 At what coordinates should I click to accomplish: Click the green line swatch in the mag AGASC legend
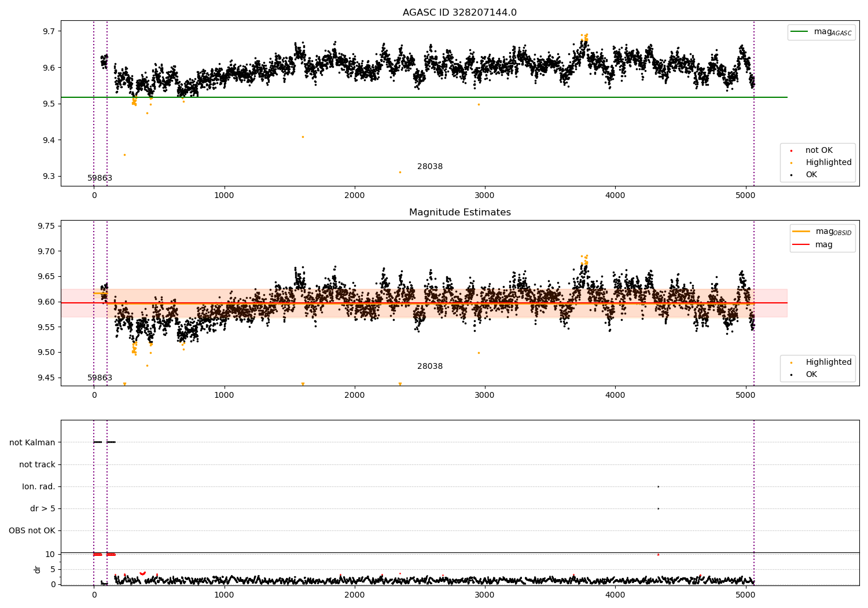pos(800,32)
